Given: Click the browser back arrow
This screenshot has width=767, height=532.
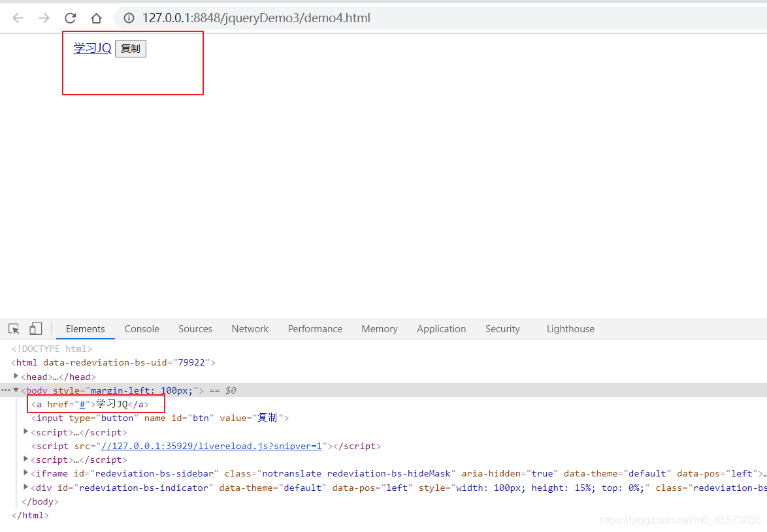Looking at the screenshot, I should coord(18,18).
